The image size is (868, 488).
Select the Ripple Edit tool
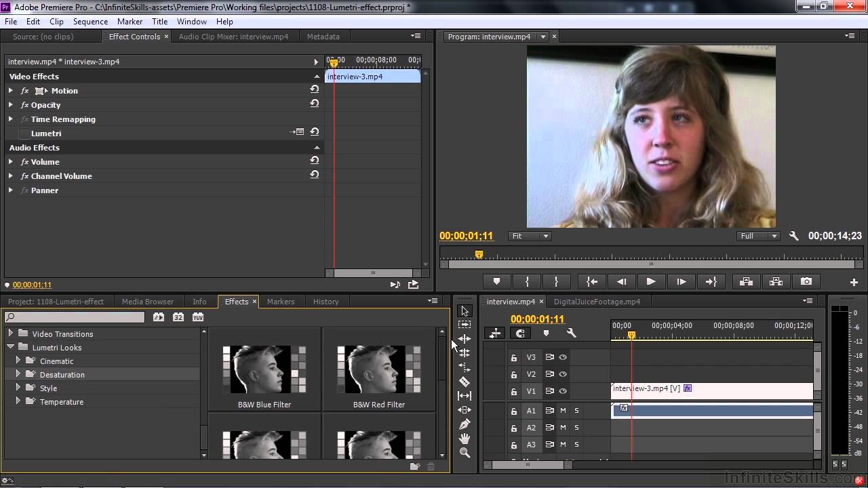point(465,339)
